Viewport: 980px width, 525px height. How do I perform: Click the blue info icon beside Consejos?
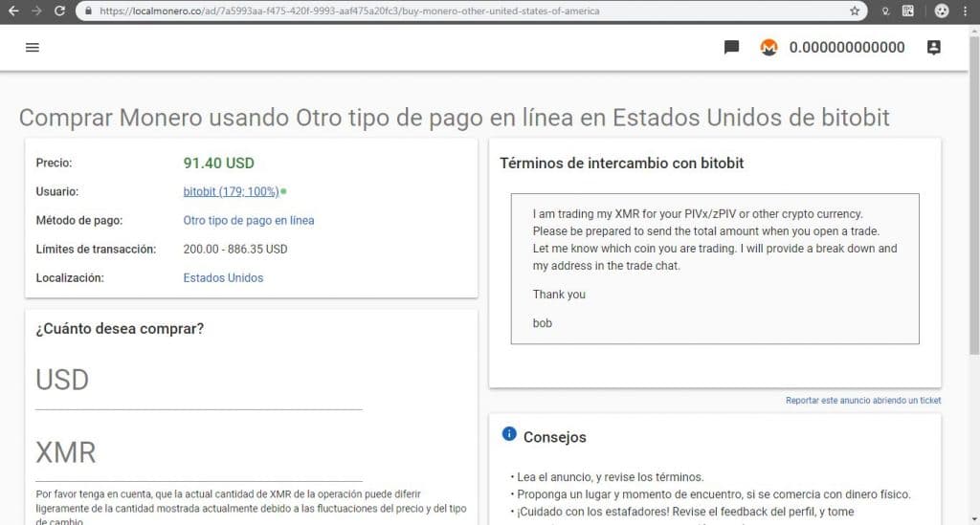pyautogui.click(x=509, y=433)
